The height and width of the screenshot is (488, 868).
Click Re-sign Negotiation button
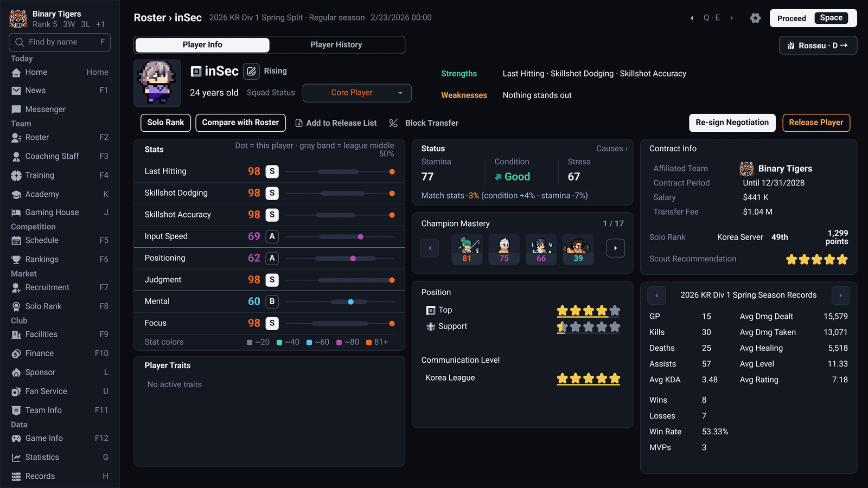point(732,123)
